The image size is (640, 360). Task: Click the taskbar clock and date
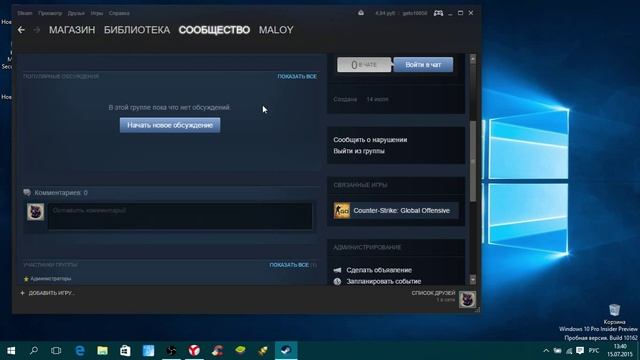(x=620, y=351)
